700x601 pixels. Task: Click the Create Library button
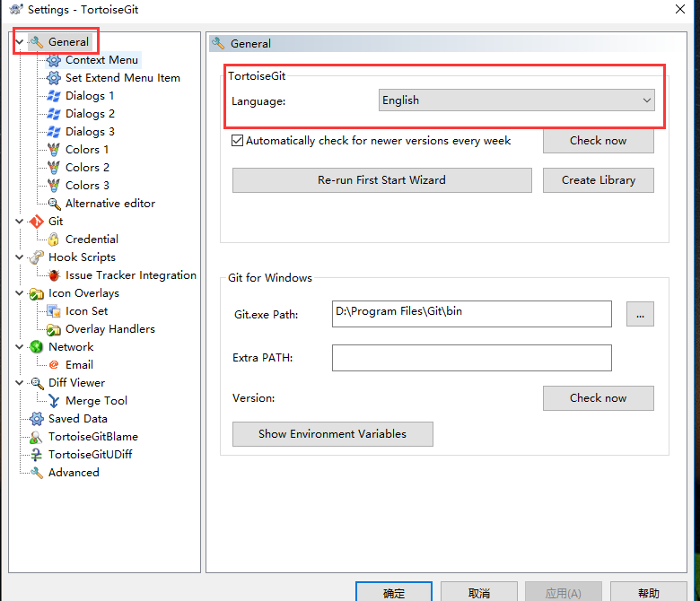tap(599, 179)
